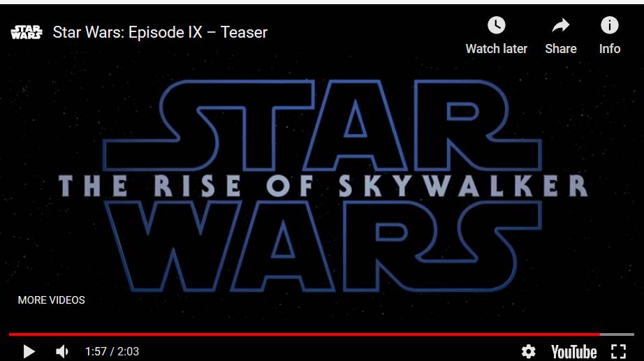This screenshot has height=361, width=644.
Task: Open the Star Wars channel logo
Action: pyautogui.click(x=27, y=32)
